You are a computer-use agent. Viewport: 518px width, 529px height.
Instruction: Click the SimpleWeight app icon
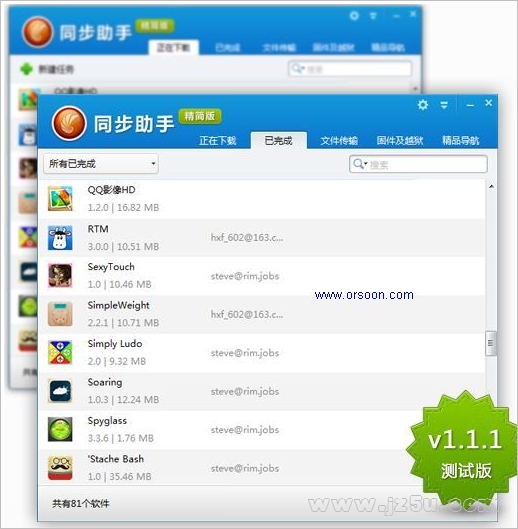[x=60, y=314]
